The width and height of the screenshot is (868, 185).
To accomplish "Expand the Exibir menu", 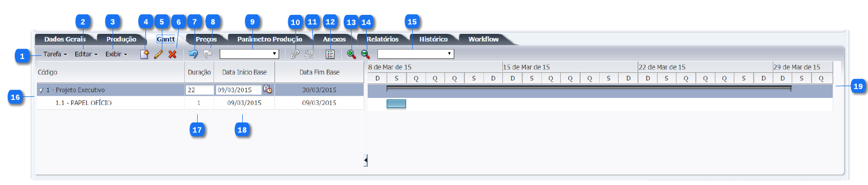I will (x=116, y=54).
